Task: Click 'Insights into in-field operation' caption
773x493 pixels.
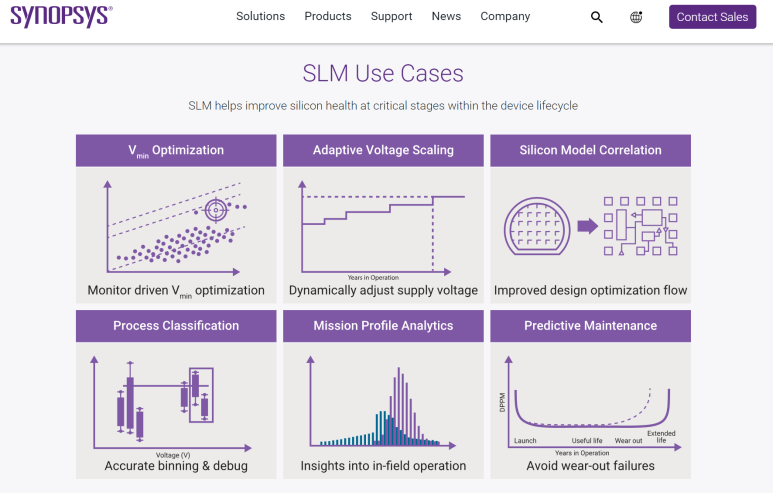Action: tap(383, 466)
